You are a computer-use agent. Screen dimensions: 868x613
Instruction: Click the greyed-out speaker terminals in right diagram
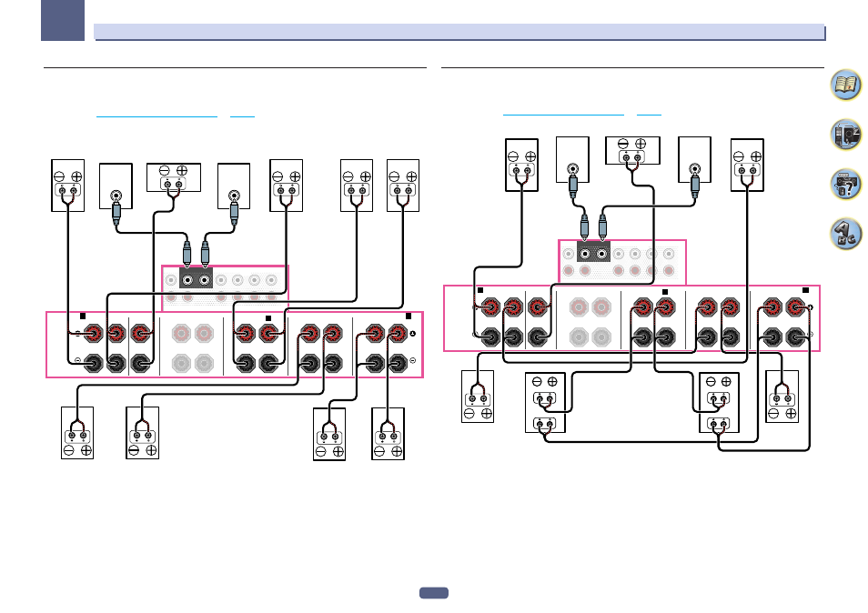(590, 322)
